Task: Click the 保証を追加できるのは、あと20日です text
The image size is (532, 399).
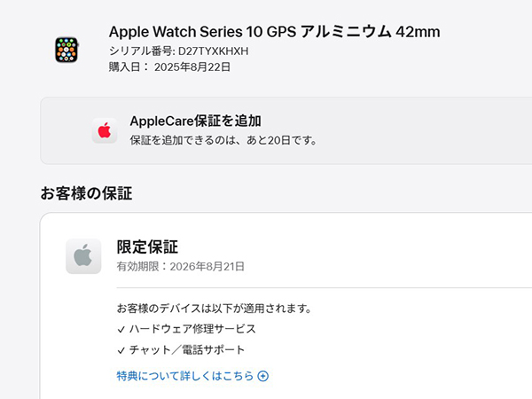Action: tap(223, 140)
